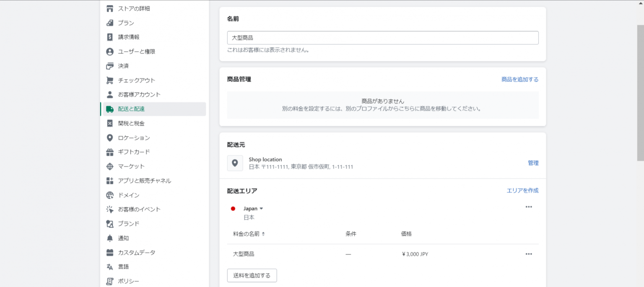Click inside the 大型商品 name field
Screen dimensions: 644x287
[x=382, y=37]
